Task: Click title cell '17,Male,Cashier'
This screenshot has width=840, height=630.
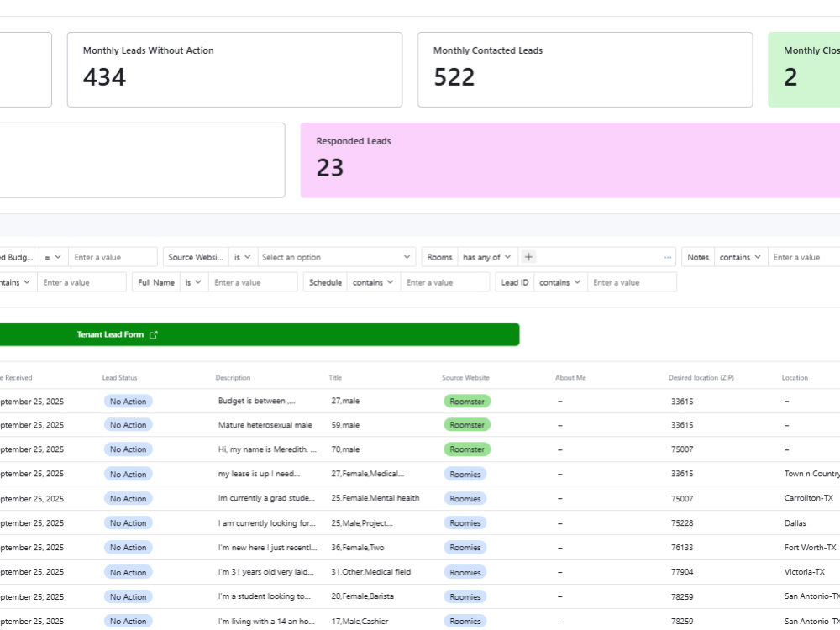Action: pos(360,622)
